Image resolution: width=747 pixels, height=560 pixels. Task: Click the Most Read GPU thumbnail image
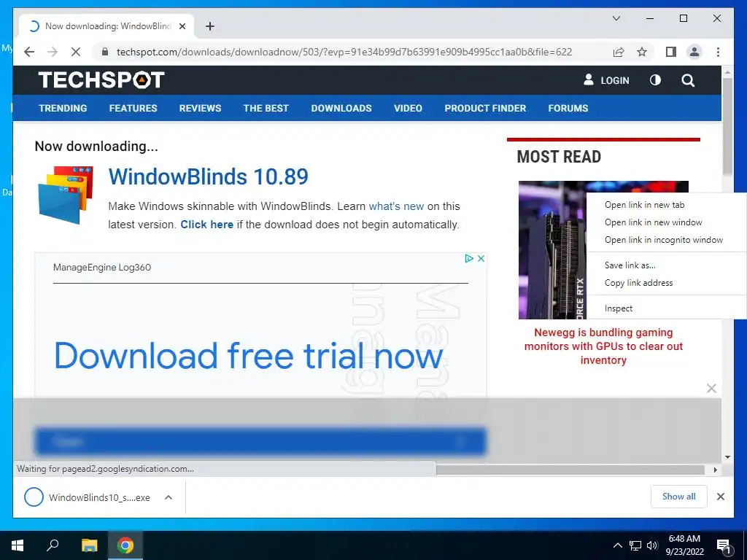tap(553, 250)
